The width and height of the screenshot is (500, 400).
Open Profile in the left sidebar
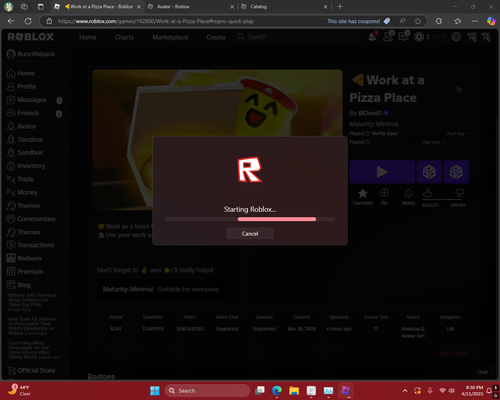point(22,86)
